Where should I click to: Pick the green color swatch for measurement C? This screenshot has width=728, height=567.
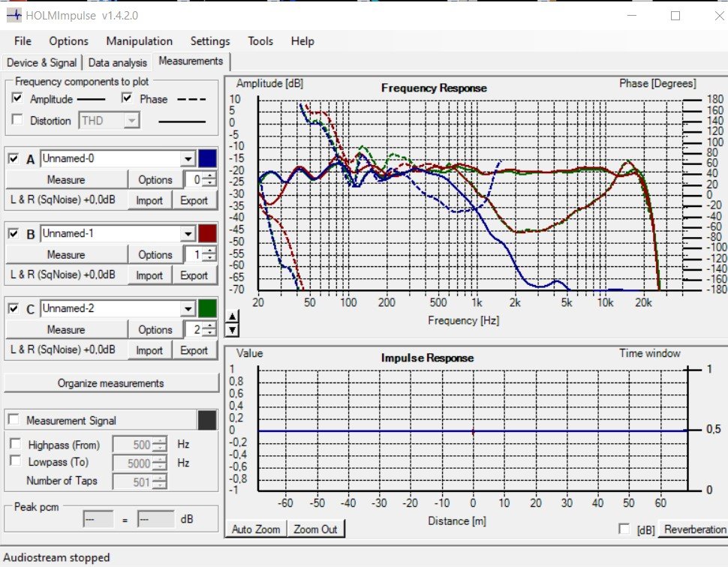click(208, 308)
